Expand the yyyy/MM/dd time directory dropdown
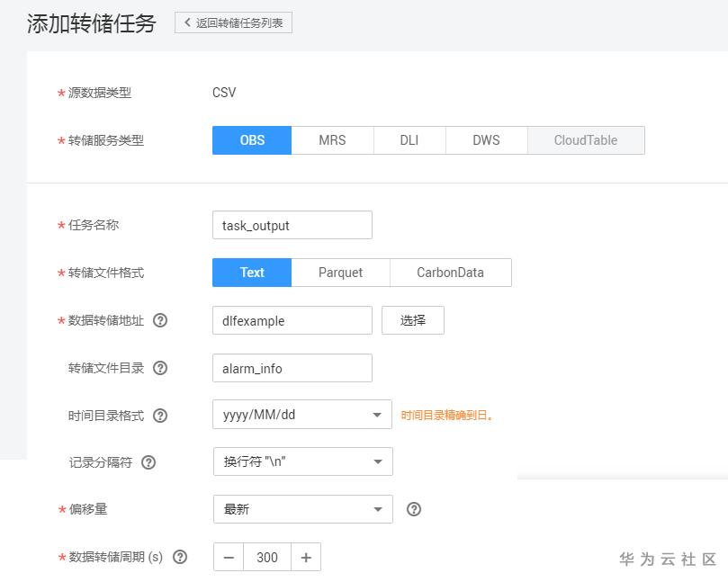728x582 pixels. coord(302,415)
